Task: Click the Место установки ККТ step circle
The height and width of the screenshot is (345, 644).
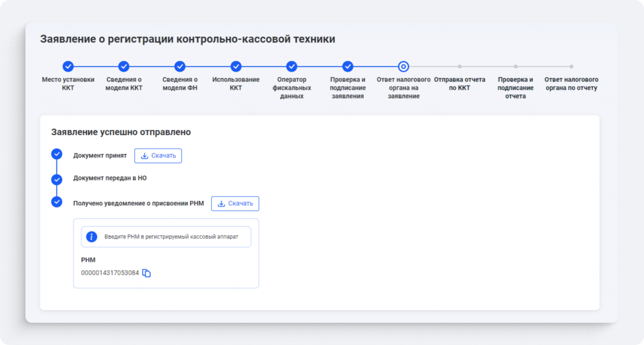Action: (x=68, y=66)
